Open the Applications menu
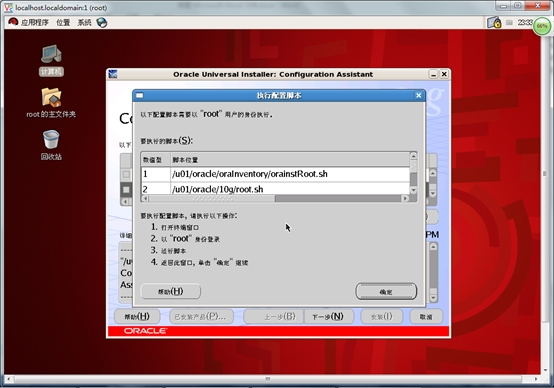Viewport: 554px width, 388px height. pyautogui.click(x=35, y=23)
